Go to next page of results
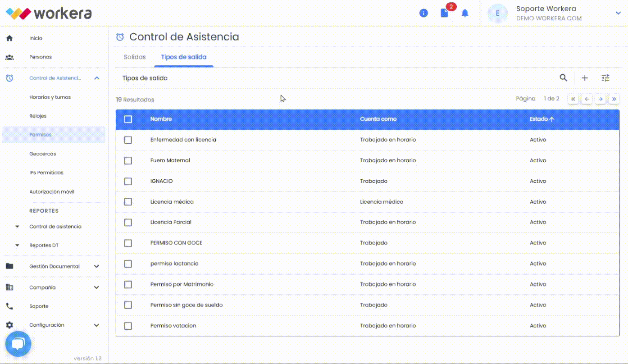 (601, 99)
